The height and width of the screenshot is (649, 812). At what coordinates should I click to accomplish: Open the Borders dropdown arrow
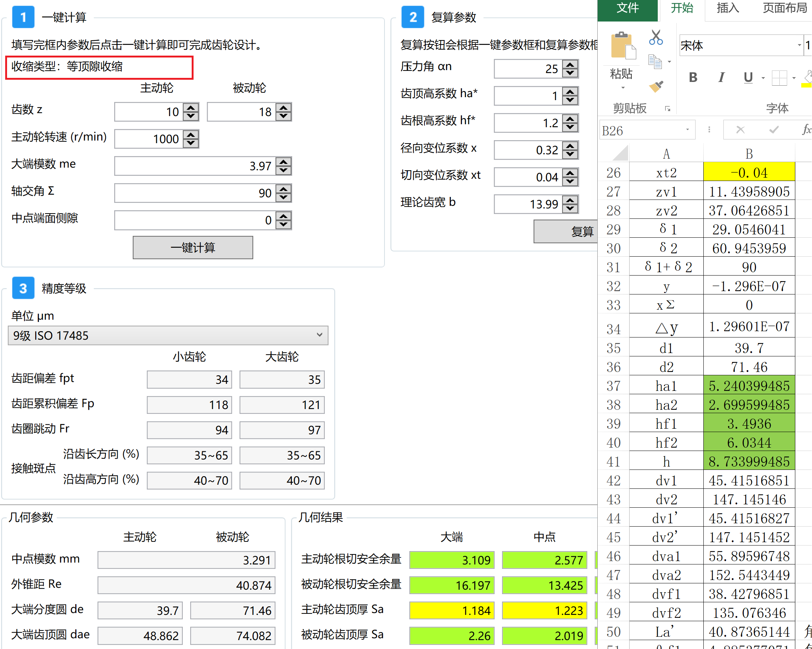794,78
